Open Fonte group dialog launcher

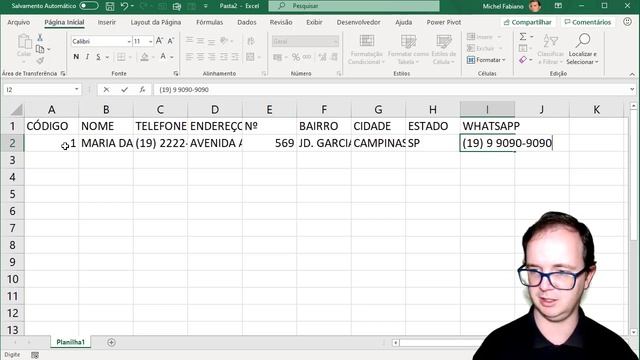tap(176, 73)
